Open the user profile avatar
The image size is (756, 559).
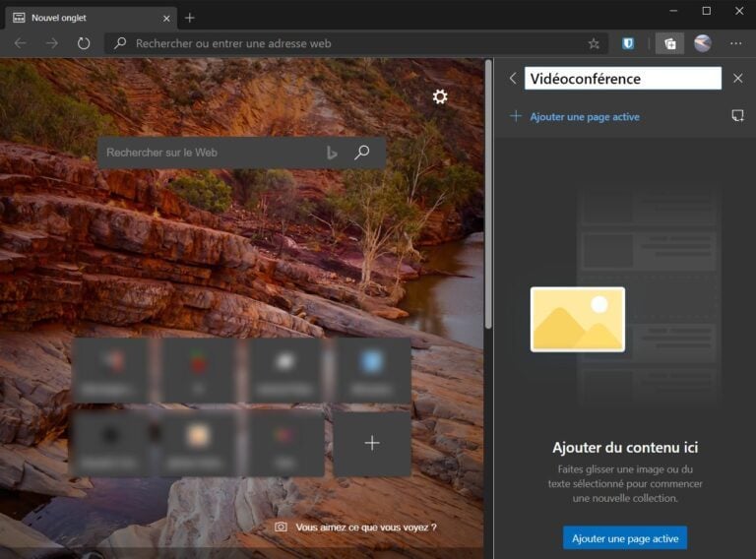(x=703, y=44)
